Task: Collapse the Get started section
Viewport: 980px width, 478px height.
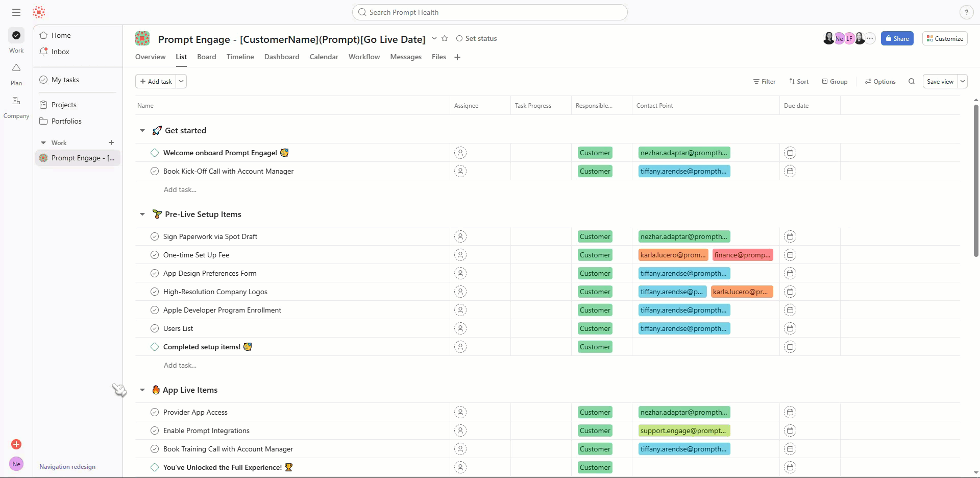Action: coord(142,131)
